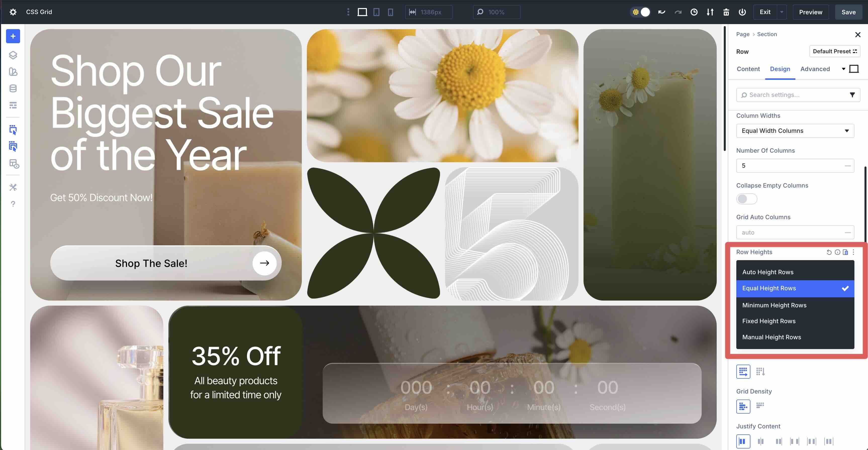Open the Default Preset dropdown
Viewport: 868px width, 450px height.
[834, 51]
